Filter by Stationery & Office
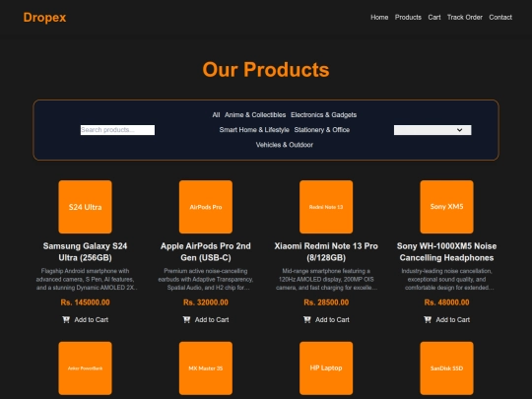Viewport: 532px width, 399px height. tap(321, 130)
